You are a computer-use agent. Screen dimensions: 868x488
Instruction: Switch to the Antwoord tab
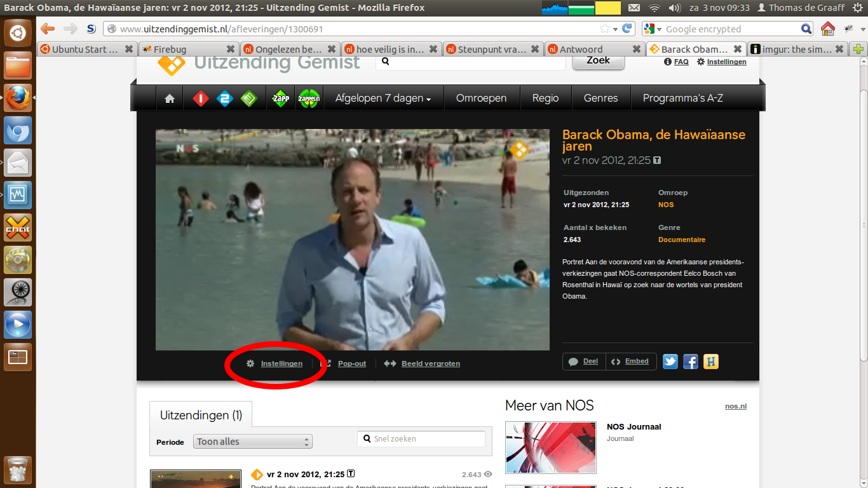595,49
